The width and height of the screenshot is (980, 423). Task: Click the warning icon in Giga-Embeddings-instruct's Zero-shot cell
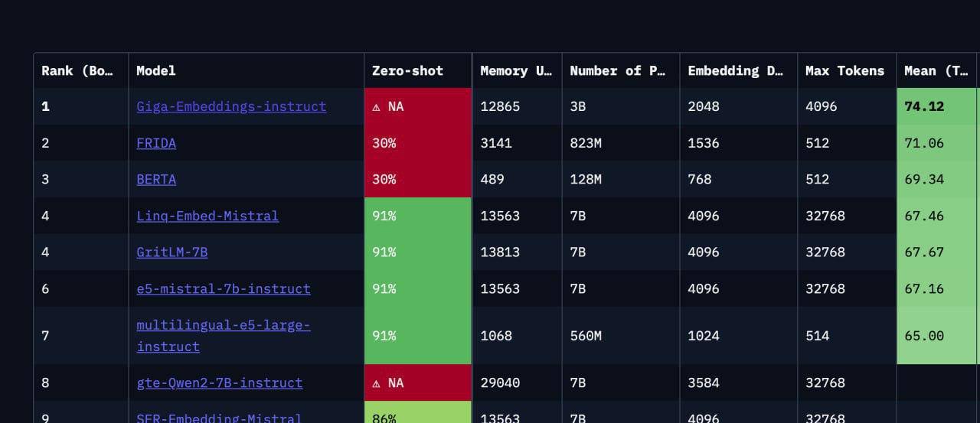376,107
